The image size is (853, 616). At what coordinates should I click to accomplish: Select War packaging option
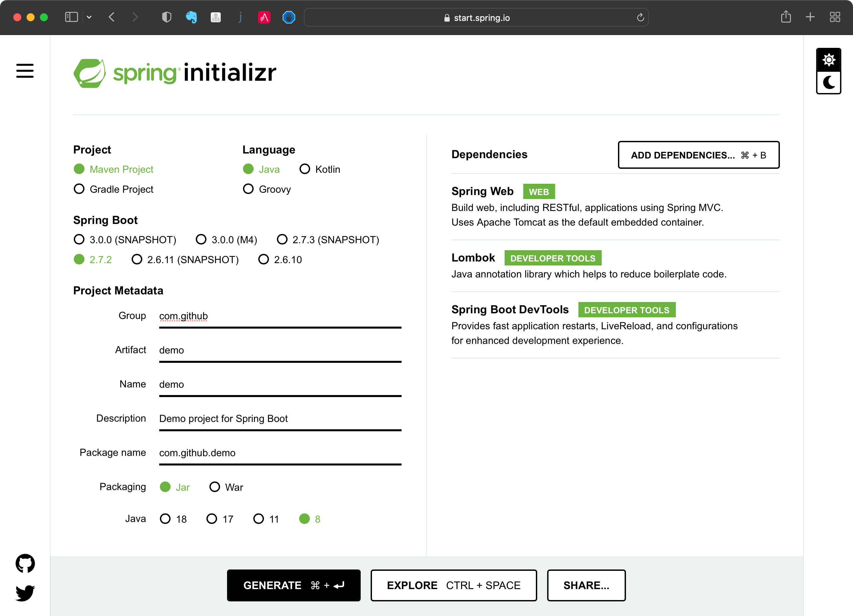[x=214, y=487]
